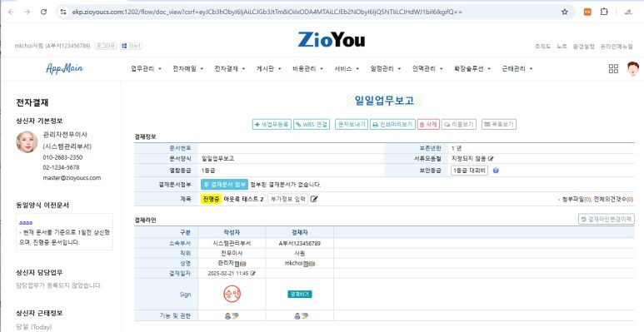Click the memo icon next to mkchoi name
The image size is (644, 332).
point(306,264)
